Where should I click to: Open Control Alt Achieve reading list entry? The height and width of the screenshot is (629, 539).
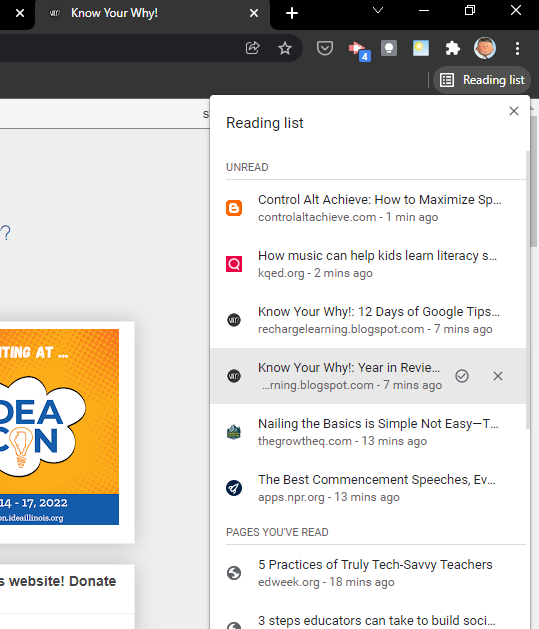(368, 208)
